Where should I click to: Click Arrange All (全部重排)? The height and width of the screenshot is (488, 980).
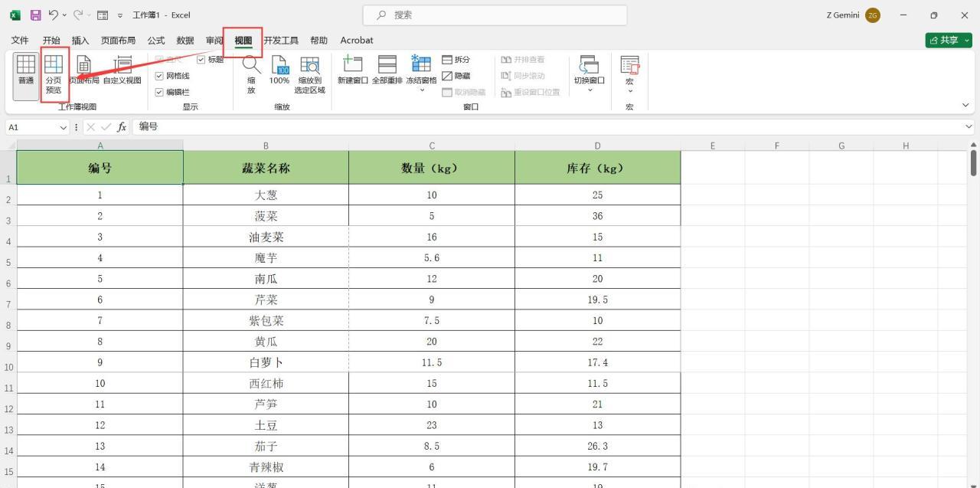pyautogui.click(x=387, y=70)
